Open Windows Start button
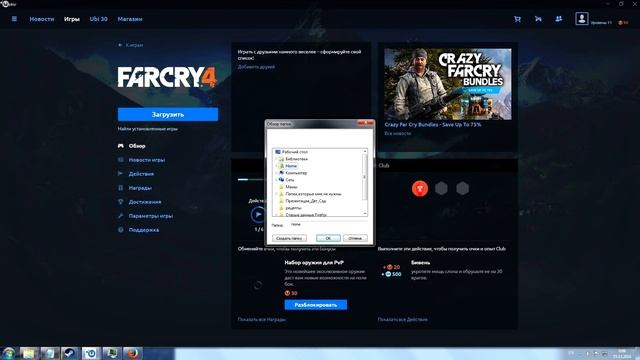This screenshot has height=360, width=640. click(8, 353)
